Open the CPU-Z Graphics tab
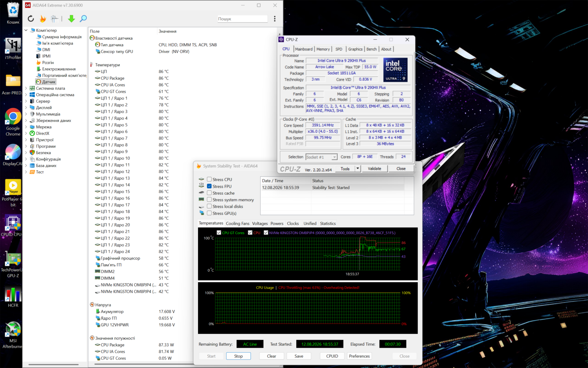The height and width of the screenshot is (368, 588). pos(355,49)
